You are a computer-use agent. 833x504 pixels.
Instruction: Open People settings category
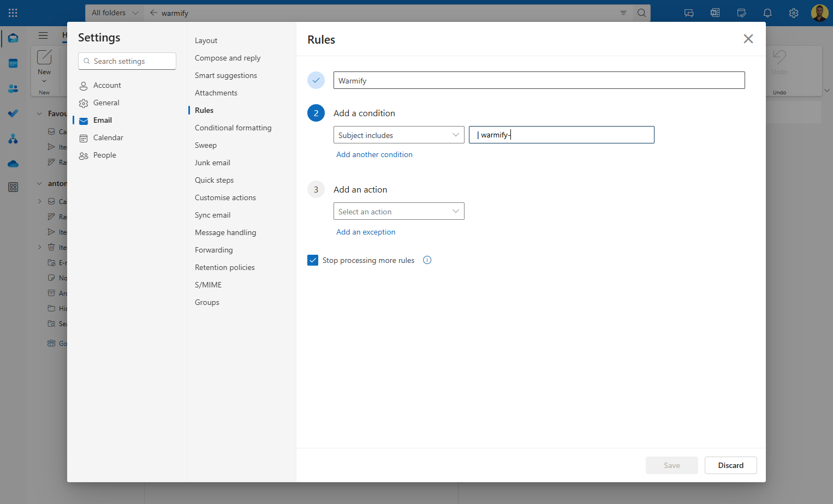click(105, 155)
